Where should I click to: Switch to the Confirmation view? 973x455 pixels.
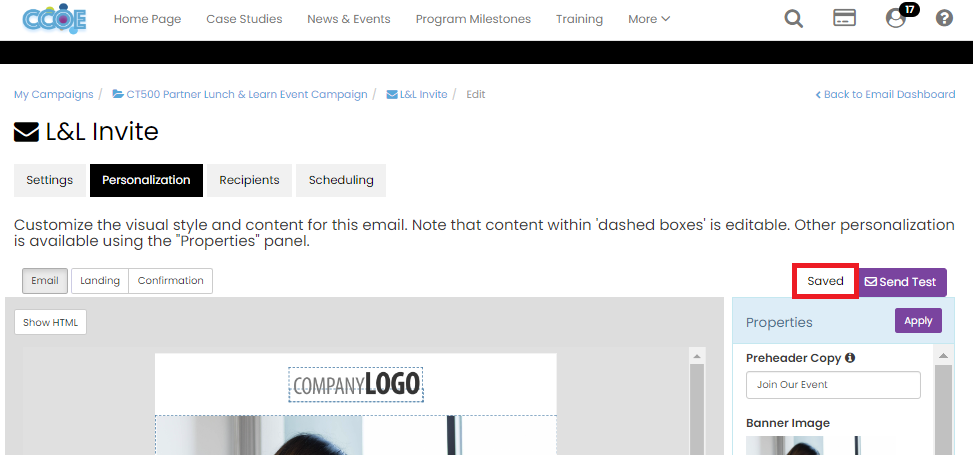tap(171, 281)
